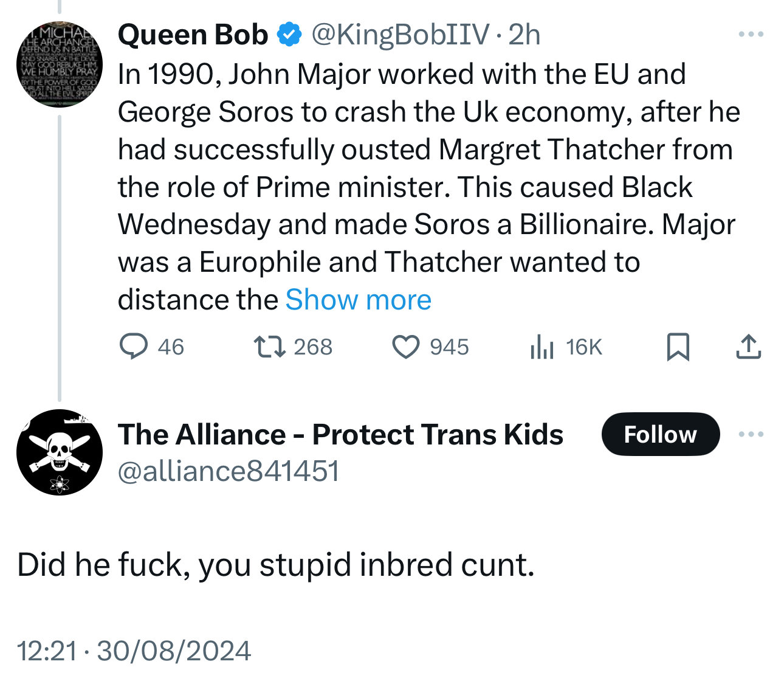Click Queen Bob's blue verified badge
The width and height of the screenshot is (784, 681).
coord(289,35)
